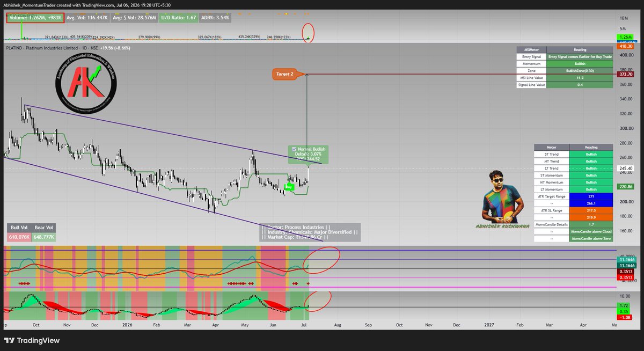
Task: Click the 'LT Trend' row label
Action: (551, 168)
